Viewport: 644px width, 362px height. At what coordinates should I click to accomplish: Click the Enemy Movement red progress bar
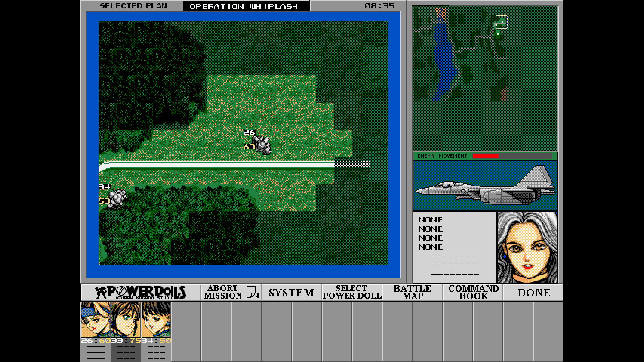(x=485, y=156)
